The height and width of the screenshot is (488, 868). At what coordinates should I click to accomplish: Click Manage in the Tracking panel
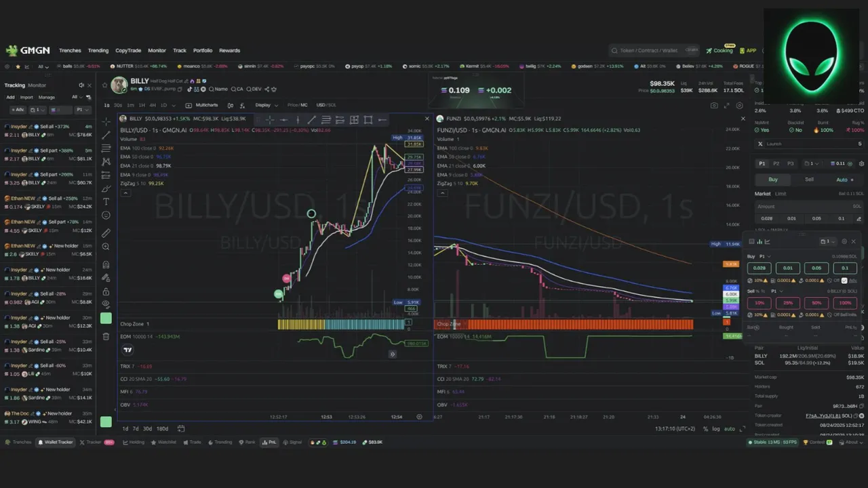(46, 97)
